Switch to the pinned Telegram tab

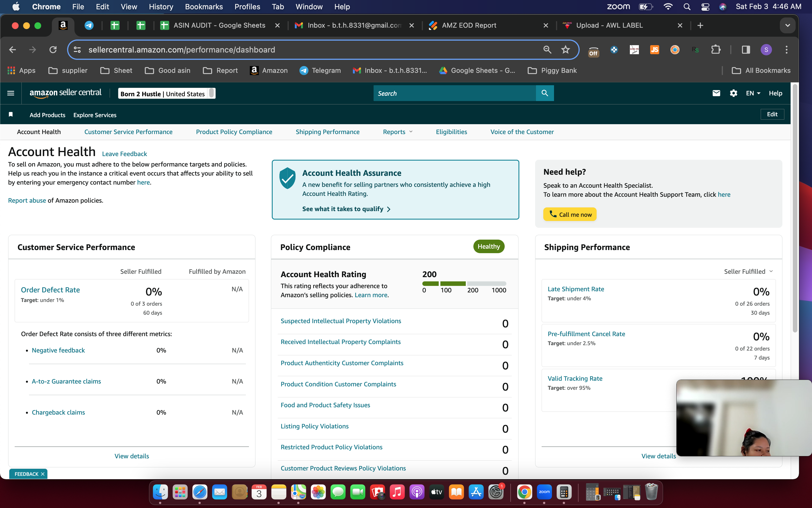tap(89, 25)
